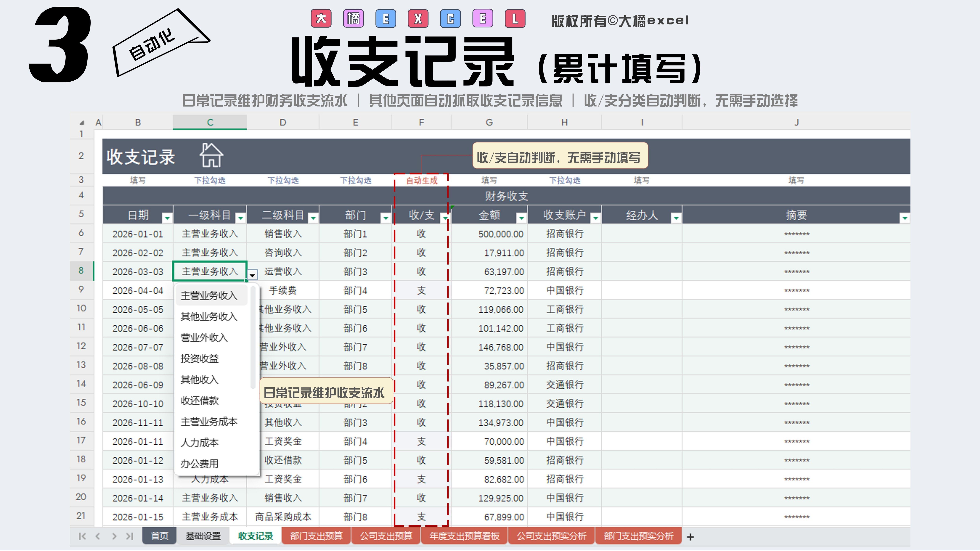The width and height of the screenshot is (980, 551).
Task: Jump to last sheet navigation arrow
Action: pyautogui.click(x=130, y=536)
